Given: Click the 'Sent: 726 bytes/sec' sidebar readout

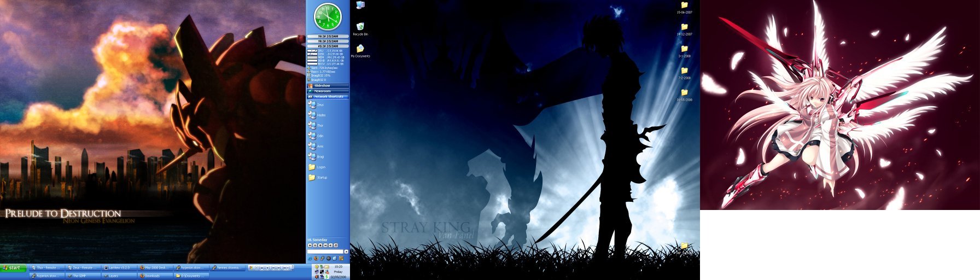Looking at the screenshot, I should 323,68.
